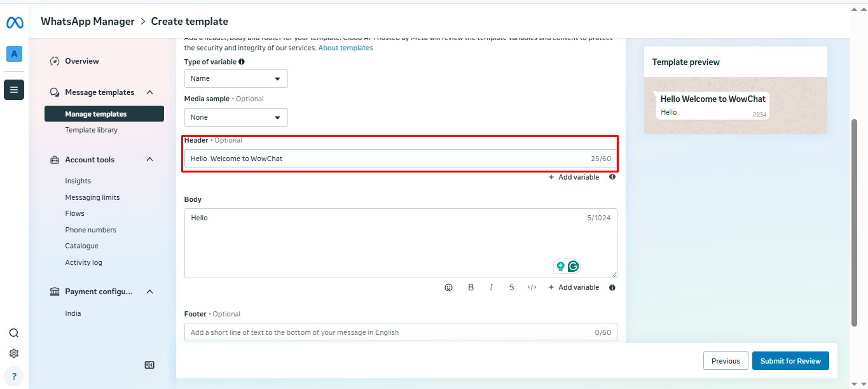This screenshot has height=389, width=868.
Task: Click Type of variable info icon
Action: click(242, 62)
